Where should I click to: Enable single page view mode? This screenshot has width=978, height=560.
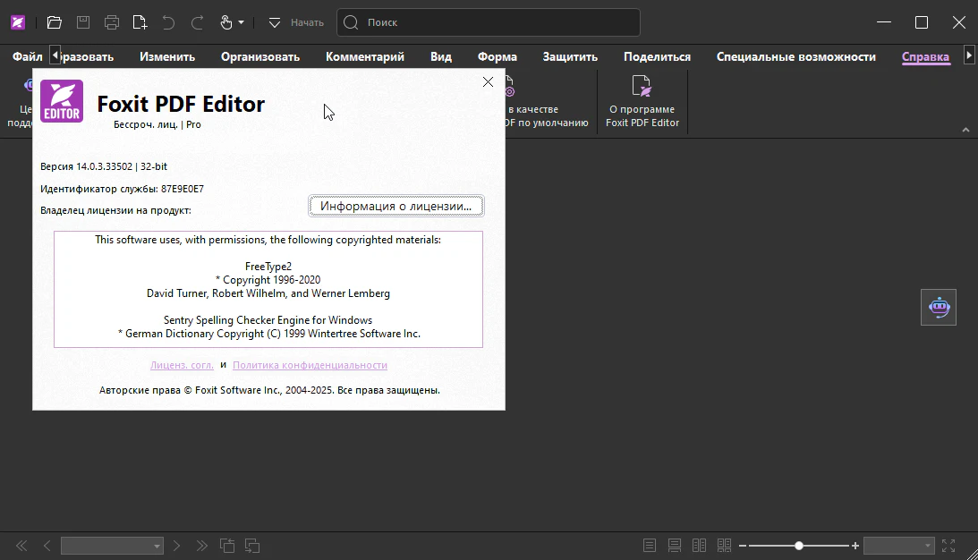pos(650,546)
